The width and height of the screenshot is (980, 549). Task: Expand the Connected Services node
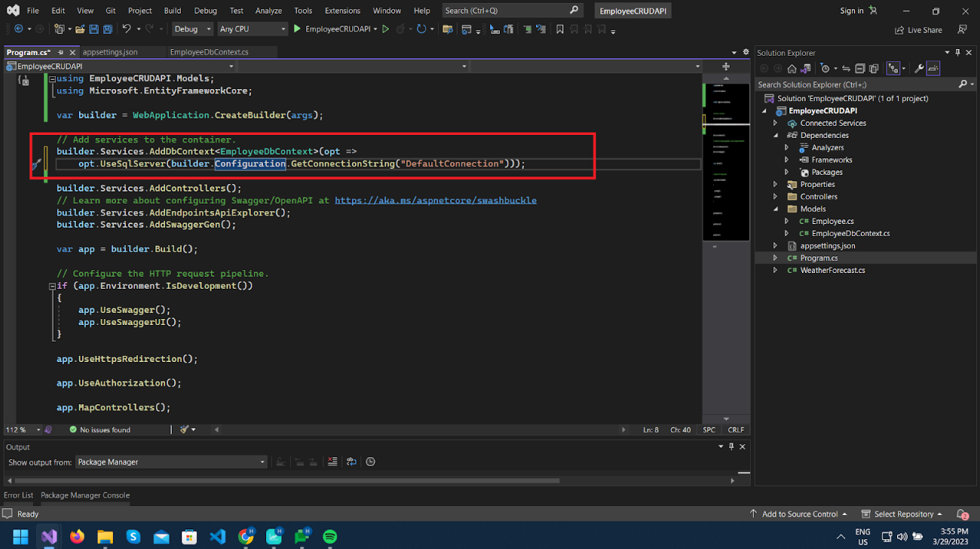tap(775, 123)
